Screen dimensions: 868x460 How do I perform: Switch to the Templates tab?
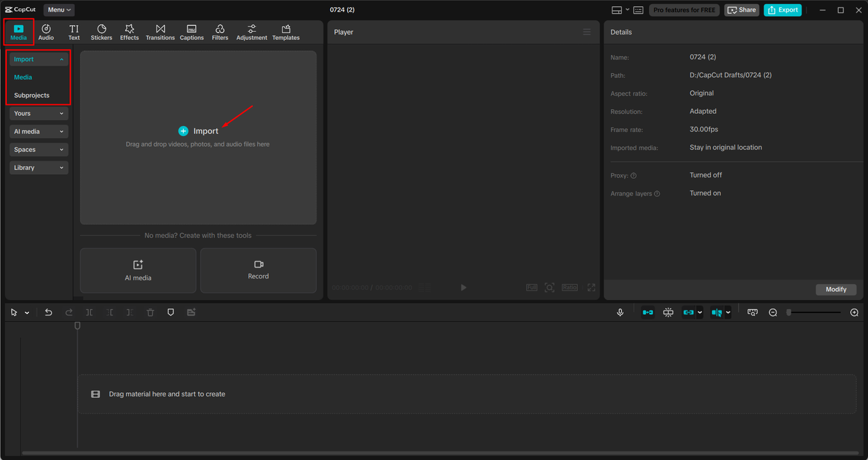click(x=285, y=32)
